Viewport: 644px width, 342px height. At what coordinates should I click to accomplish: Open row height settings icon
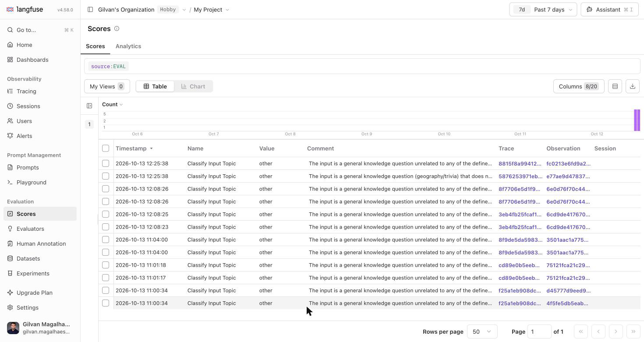(615, 86)
